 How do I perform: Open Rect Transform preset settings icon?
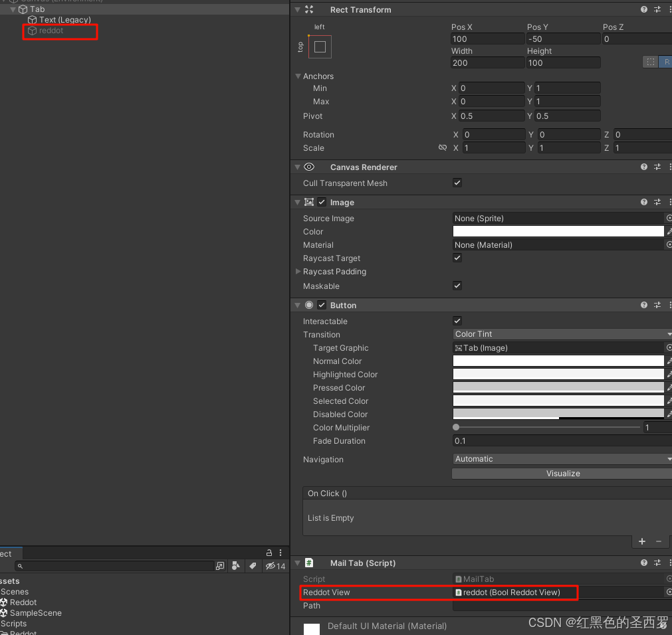tap(657, 9)
